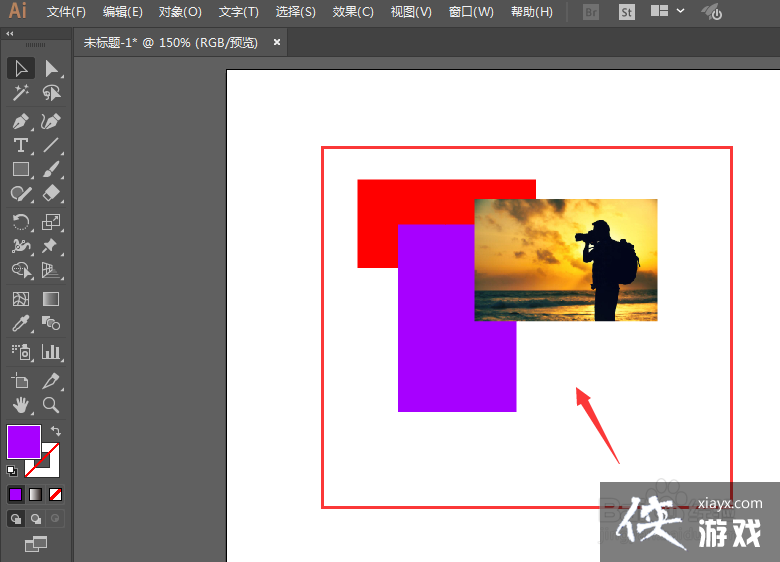Select the Gradient tool
The image size is (780, 562).
click(x=51, y=299)
